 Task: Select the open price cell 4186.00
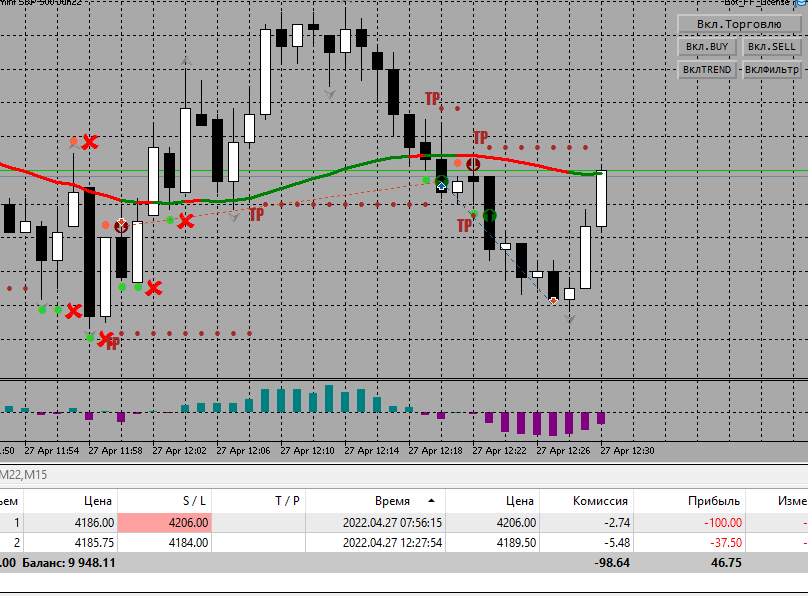click(71, 523)
